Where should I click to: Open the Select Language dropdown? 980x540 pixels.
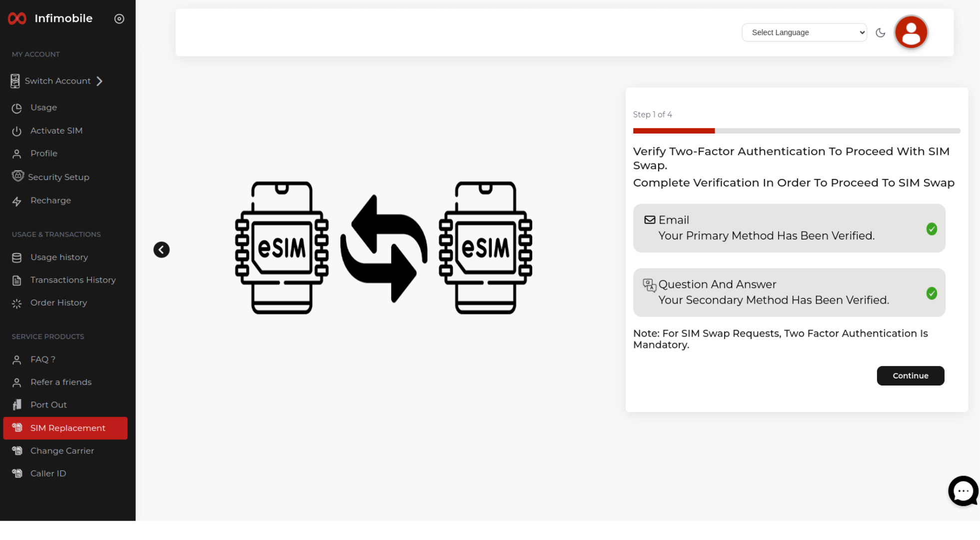804,32
